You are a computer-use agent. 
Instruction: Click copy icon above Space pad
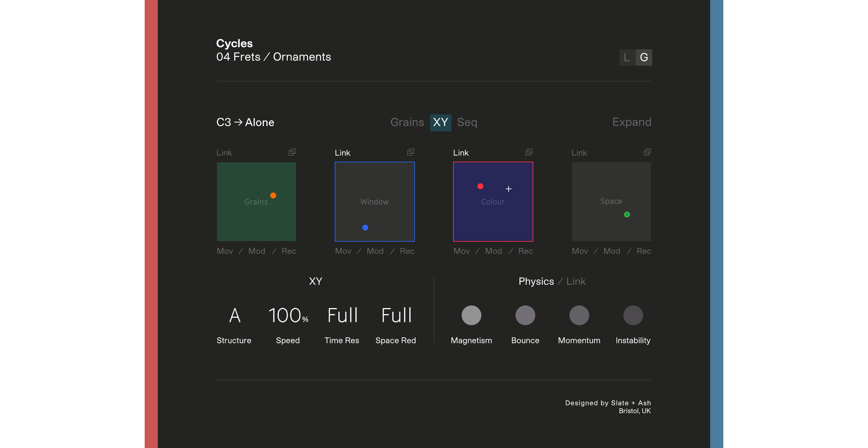pyautogui.click(x=647, y=152)
